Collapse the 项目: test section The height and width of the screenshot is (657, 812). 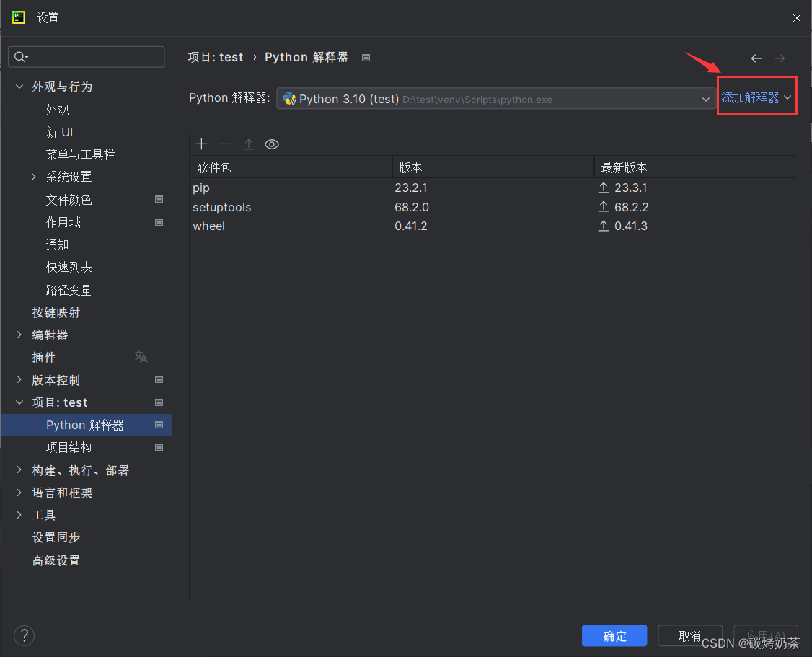[x=19, y=402]
